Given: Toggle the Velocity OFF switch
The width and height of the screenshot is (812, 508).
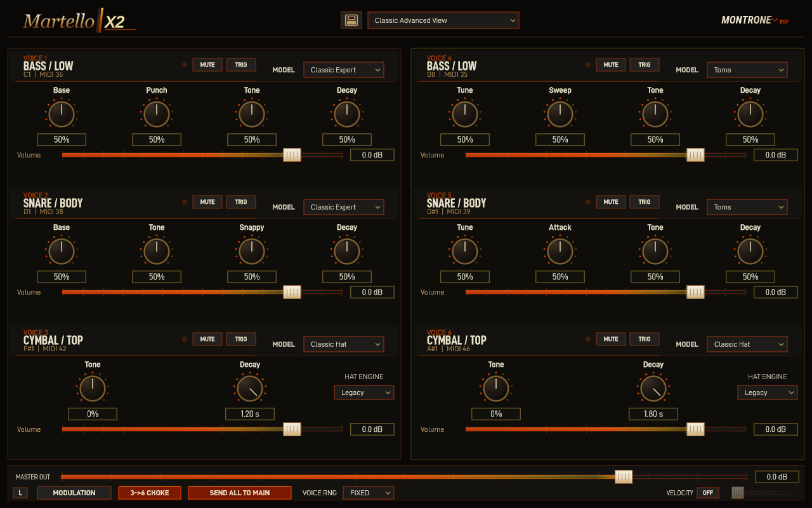Looking at the screenshot, I should click(708, 493).
